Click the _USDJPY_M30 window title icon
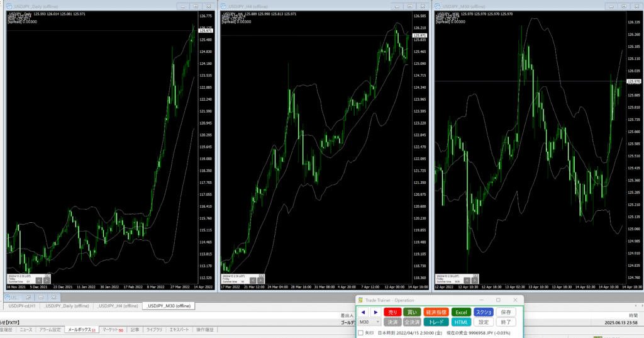644x338 pixels. click(x=438, y=6)
